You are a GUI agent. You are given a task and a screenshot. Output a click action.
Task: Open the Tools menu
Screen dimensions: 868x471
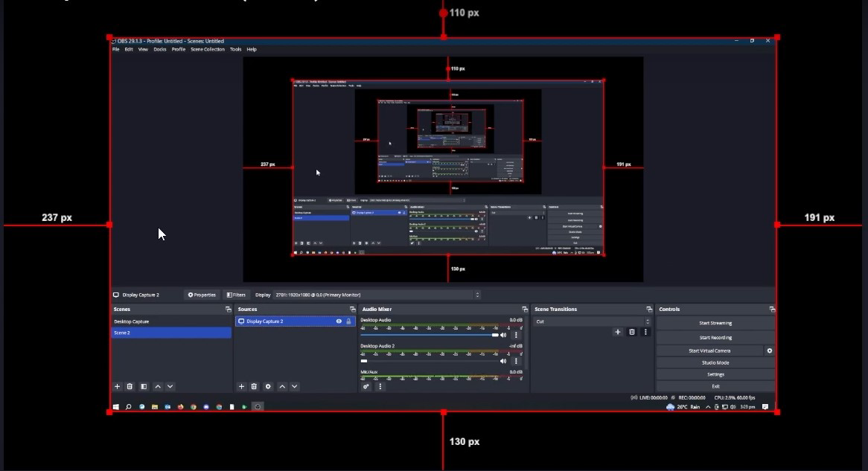click(x=235, y=49)
